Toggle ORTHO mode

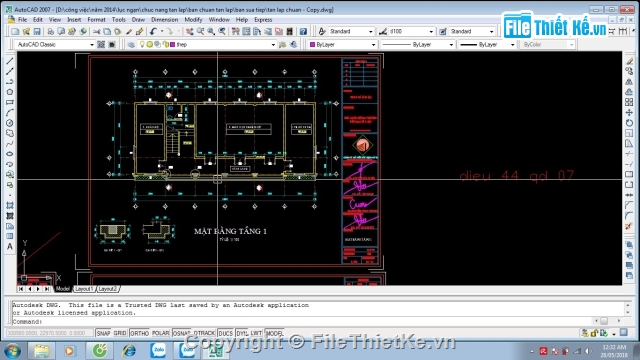139,333
